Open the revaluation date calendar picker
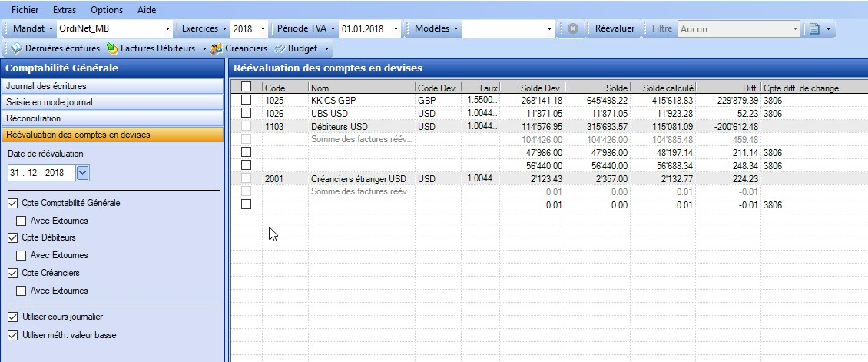This screenshot has height=362, width=868. 83,174
